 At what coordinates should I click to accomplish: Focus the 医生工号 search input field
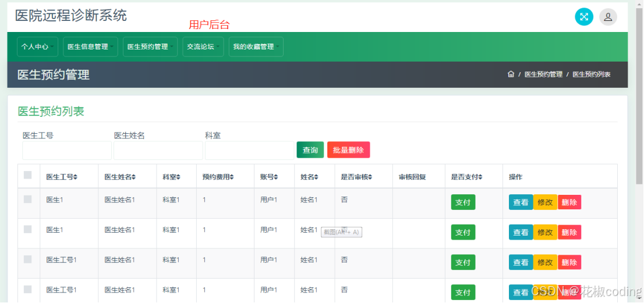click(x=67, y=151)
